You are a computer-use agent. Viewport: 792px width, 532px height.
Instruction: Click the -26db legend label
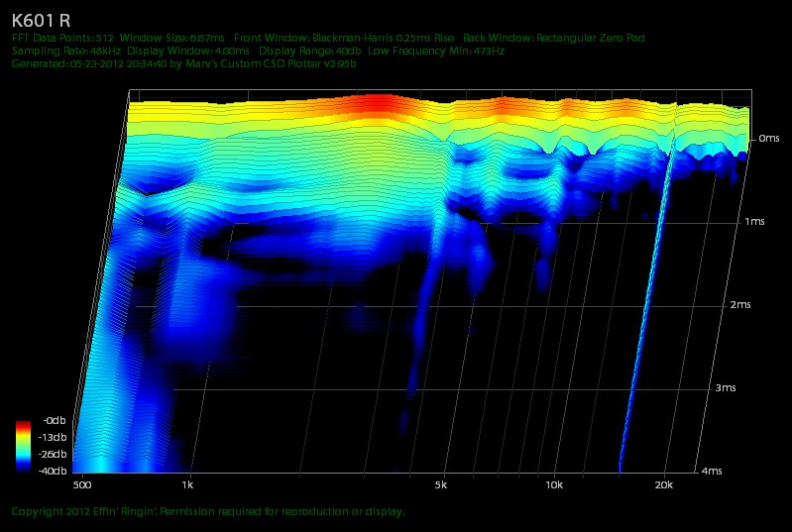point(53,454)
